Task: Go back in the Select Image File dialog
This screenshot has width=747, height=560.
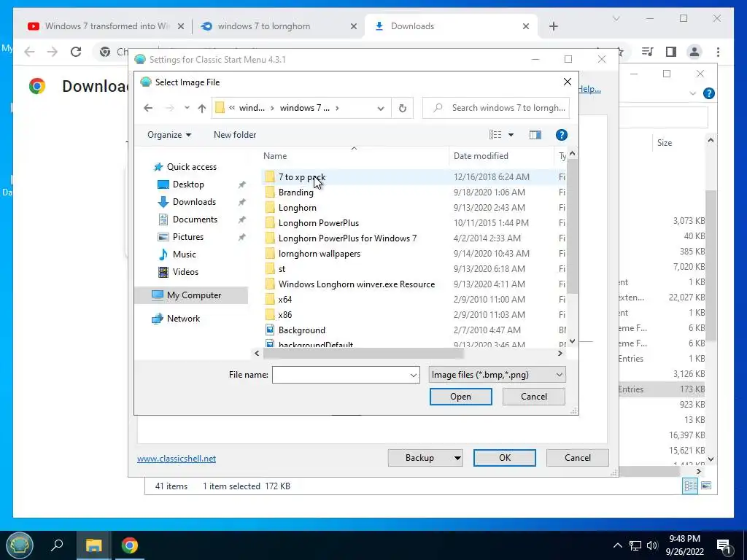Action: tap(148, 108)
